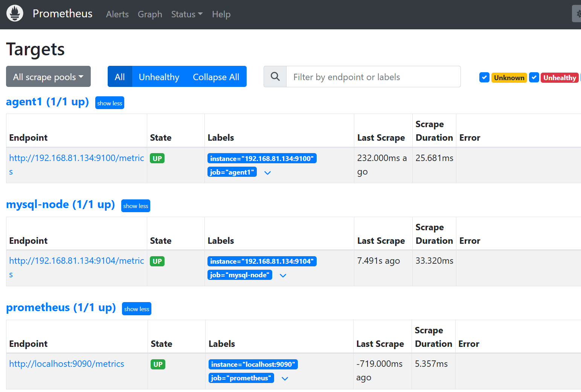The height and width of the screenshot is (392, 581).
Task: Click the UP state badge for mysql-node
Action: pyautogui.click(x=157, y=261)
